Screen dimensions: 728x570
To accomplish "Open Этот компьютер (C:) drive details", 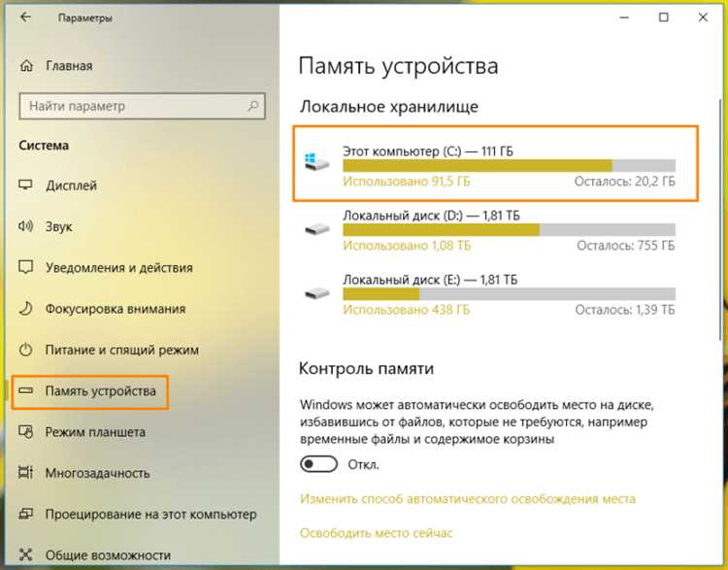I will click(x=495, y=163).
